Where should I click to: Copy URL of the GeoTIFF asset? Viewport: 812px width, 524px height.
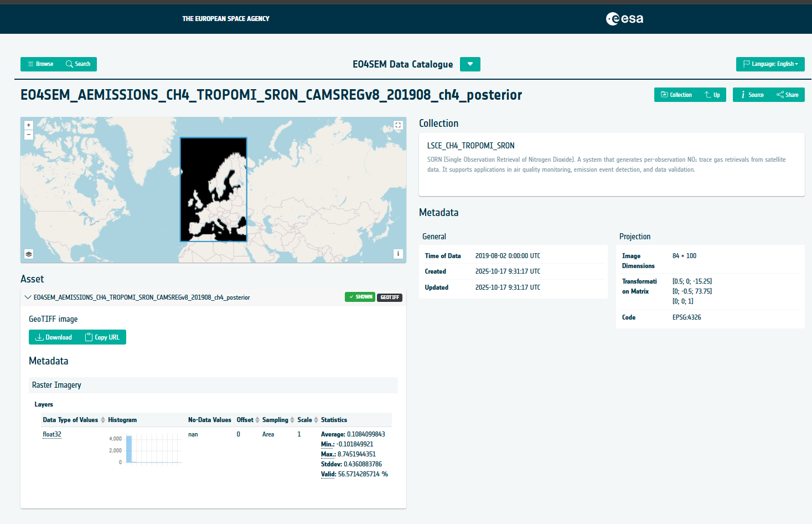coord(102,337)
